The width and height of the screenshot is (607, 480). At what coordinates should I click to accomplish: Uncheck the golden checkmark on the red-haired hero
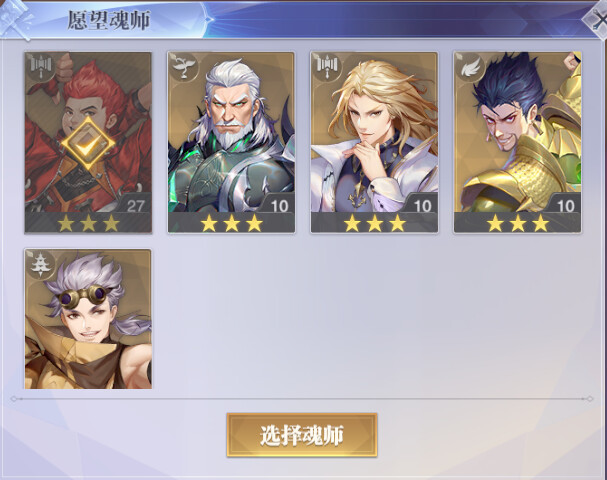(88, 144)
